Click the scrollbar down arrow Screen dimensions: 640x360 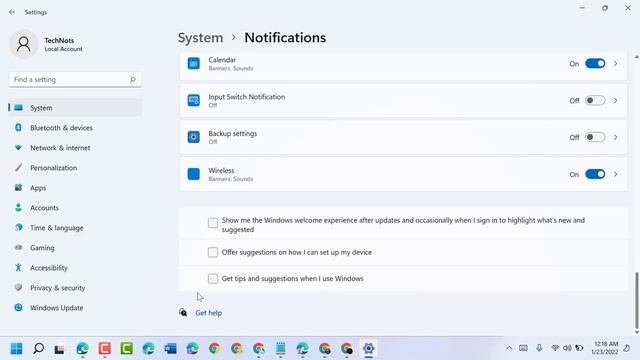tap(636, 332)
